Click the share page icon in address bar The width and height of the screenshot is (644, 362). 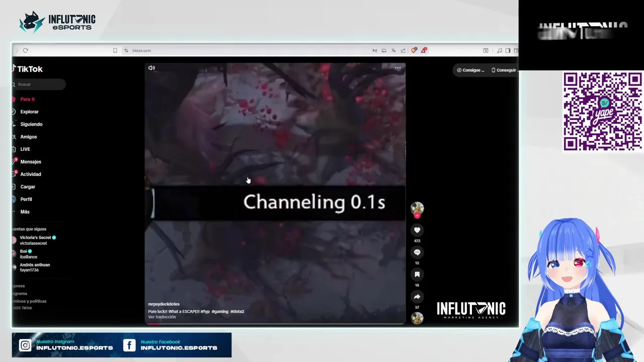[x=403, y=50]
